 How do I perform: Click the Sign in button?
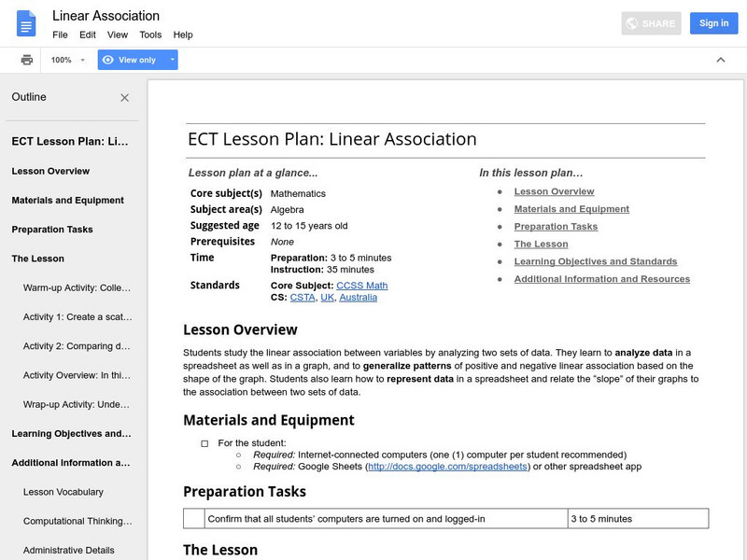713,23
